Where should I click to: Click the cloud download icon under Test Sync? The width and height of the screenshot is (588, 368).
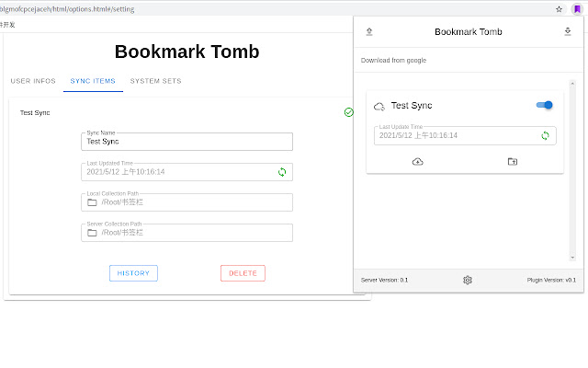[x=418, y=161]
